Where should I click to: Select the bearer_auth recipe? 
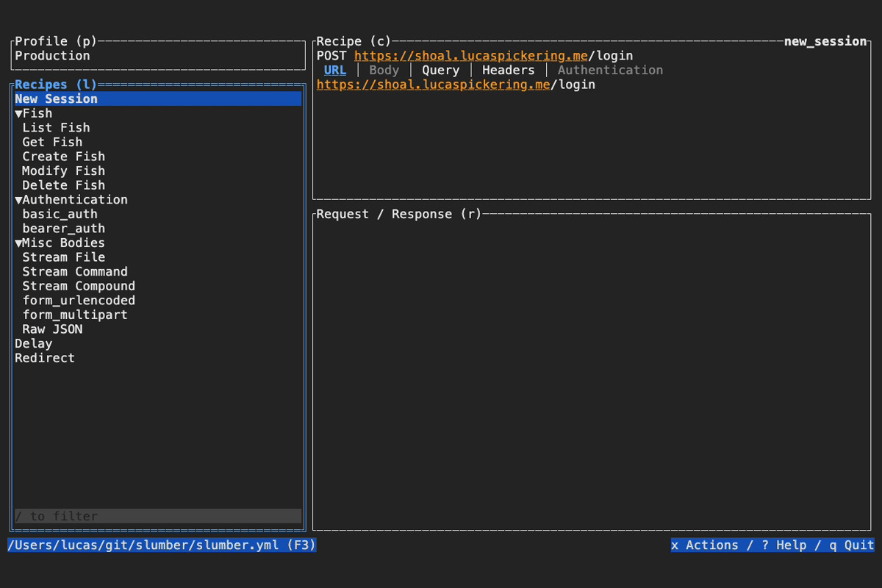(x=63, y=229)
